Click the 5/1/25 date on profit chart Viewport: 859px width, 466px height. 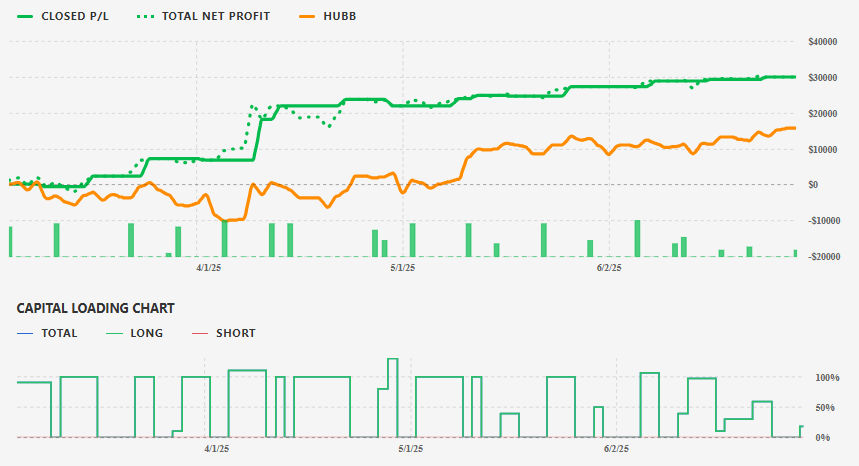(x=403, y=268)
